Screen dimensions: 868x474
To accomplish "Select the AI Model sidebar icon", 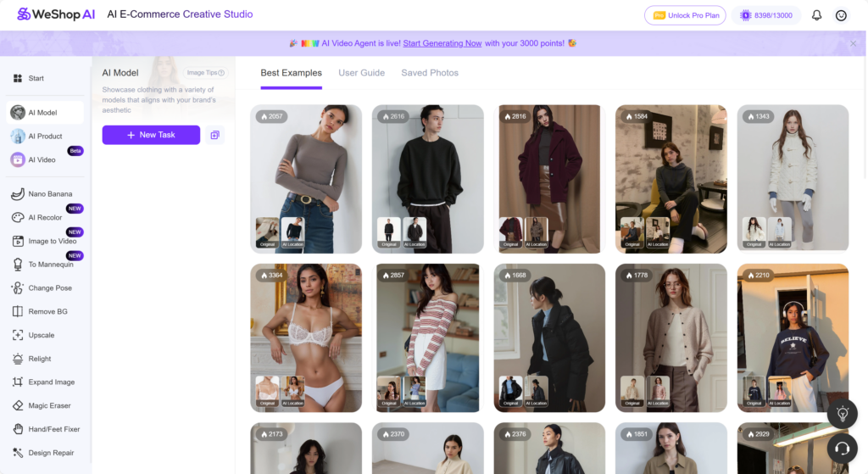I will pyautogui.click(x=18, y=113).
